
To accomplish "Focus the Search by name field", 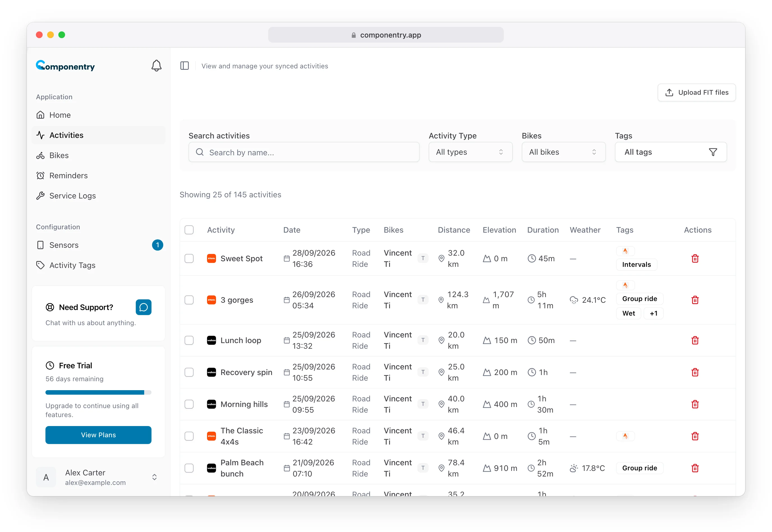I will [x=304, y=152].
